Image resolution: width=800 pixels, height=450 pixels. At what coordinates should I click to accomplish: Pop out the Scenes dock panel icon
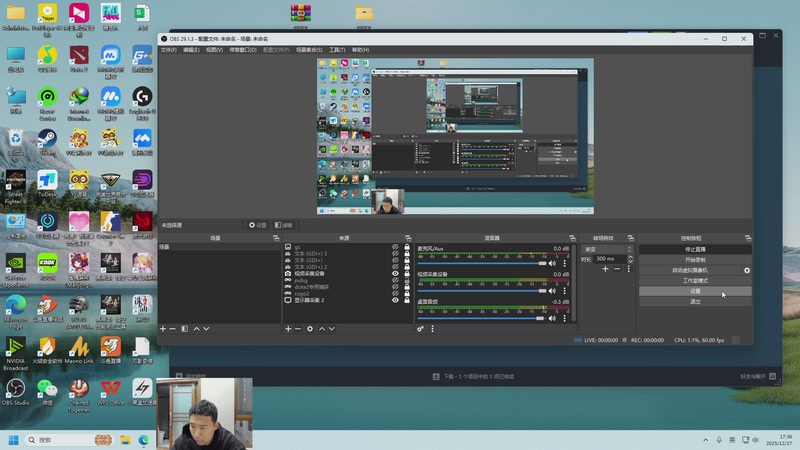click(276, 238)
